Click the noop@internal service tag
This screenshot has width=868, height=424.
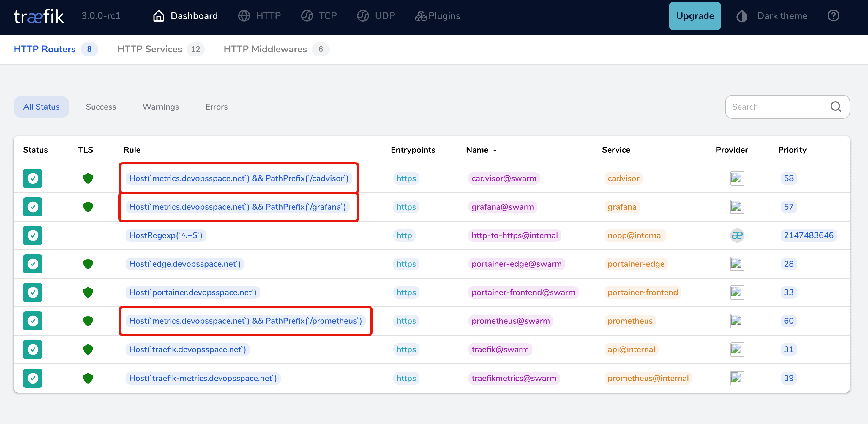635,235
